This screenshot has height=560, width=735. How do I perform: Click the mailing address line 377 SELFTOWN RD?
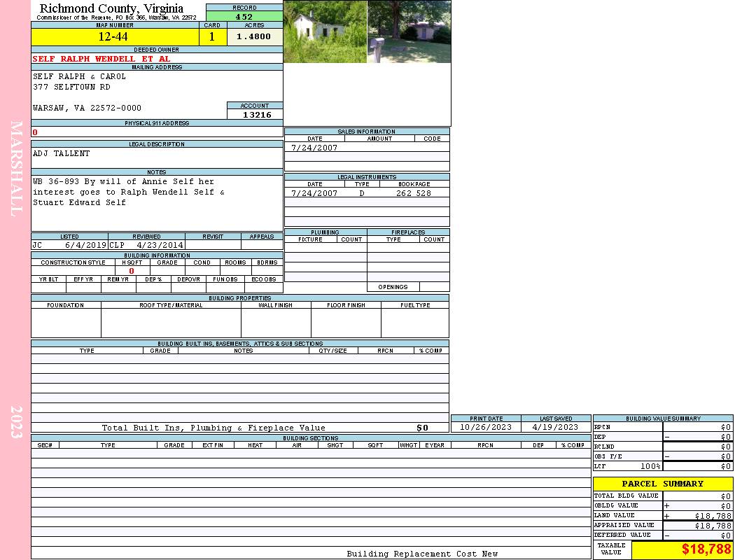(71, 87)
